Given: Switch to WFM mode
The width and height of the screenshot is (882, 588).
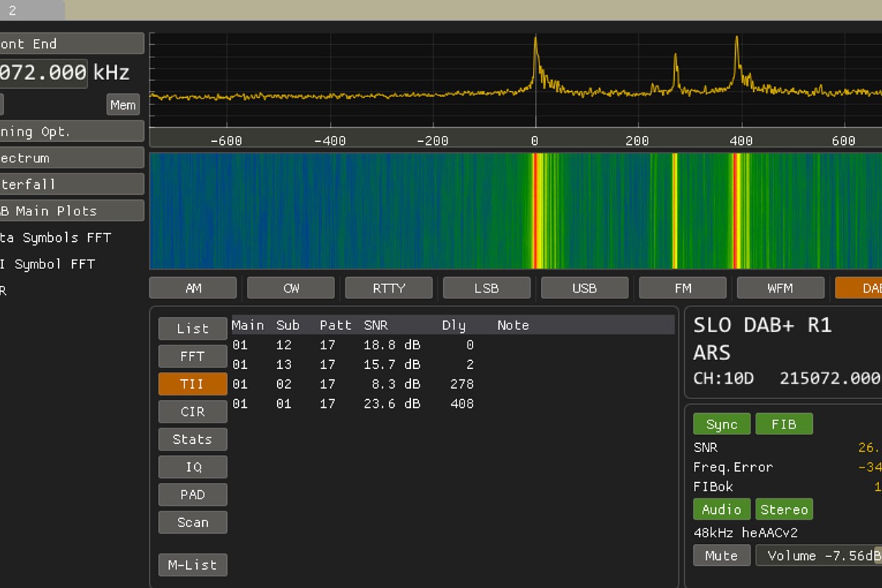Looking at the screenshot, I should (781, 288).
